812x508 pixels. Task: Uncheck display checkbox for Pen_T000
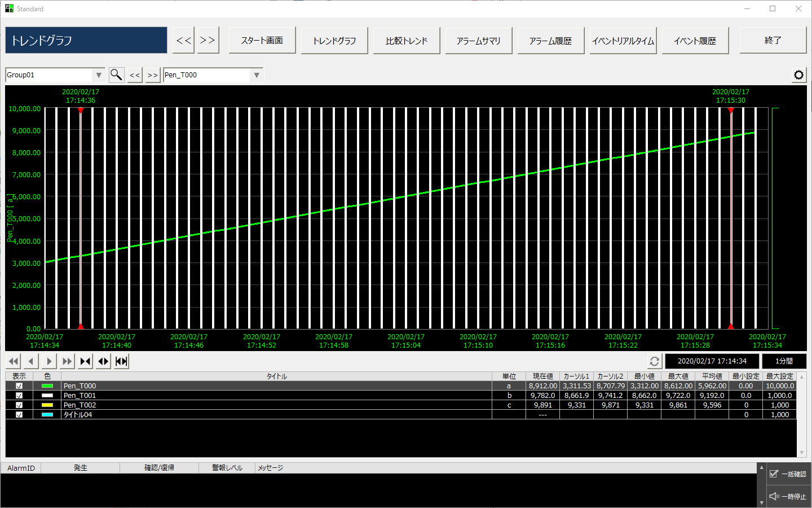coord(19,386)
